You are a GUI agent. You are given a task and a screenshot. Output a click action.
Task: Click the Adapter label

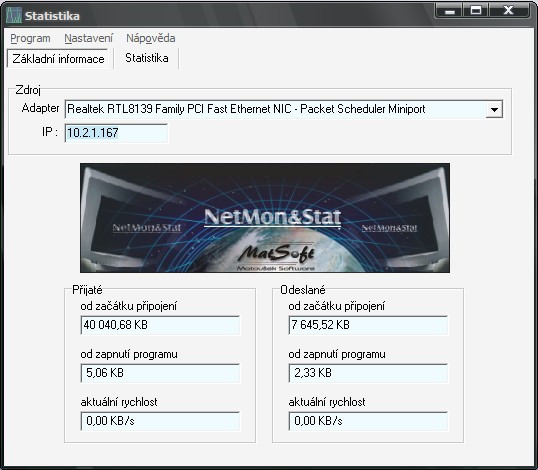[40, 108]
